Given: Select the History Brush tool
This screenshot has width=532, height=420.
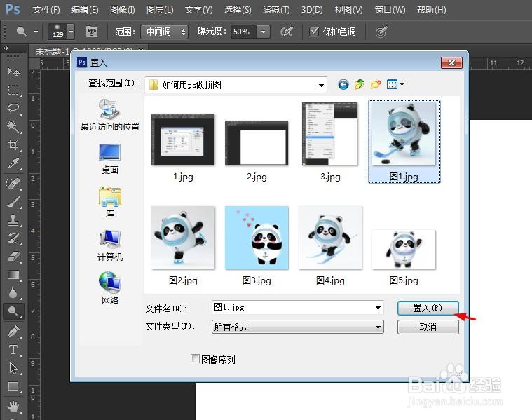Looking at the screenshot, I should coord(13,238).
